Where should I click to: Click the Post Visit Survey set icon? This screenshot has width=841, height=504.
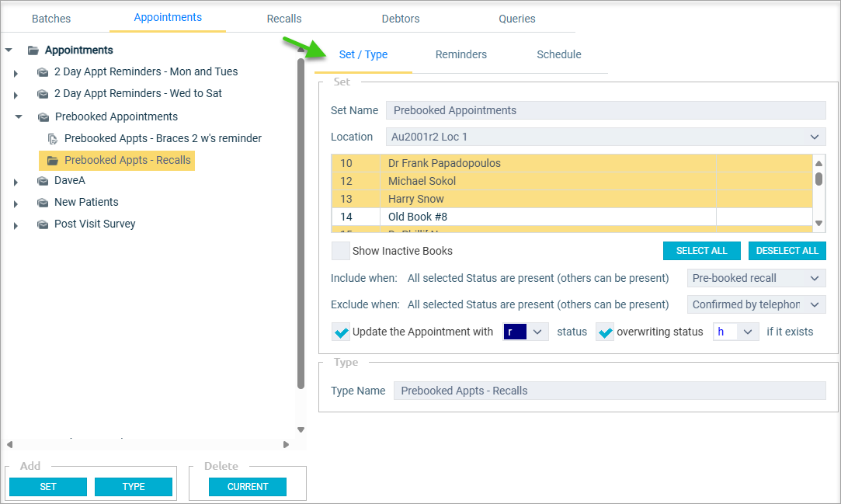(43, 224)
